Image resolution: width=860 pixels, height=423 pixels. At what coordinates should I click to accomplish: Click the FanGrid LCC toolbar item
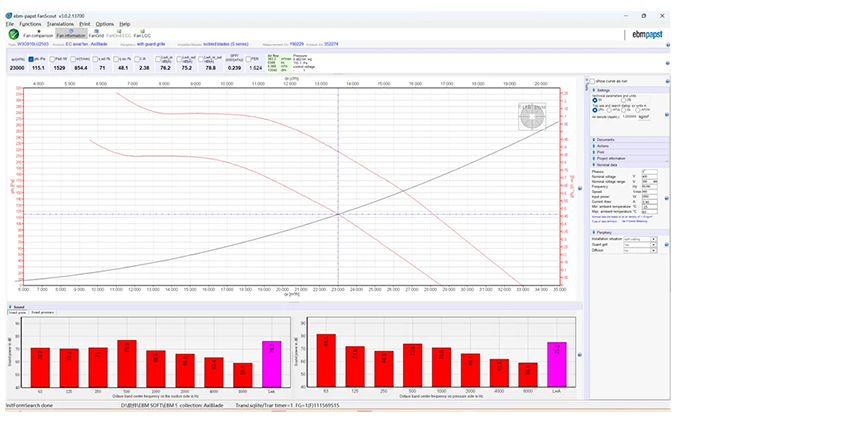pyautogui.click(x=118, y=33)
